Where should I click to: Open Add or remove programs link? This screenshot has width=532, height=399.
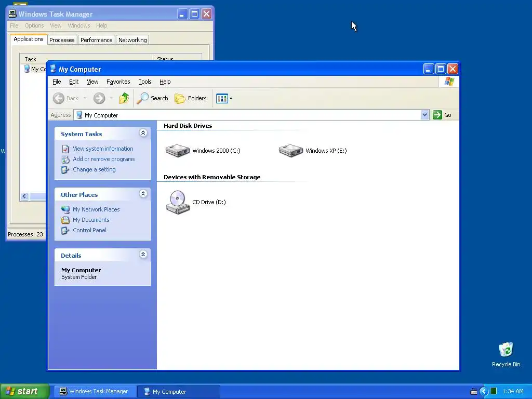pyautogui.click(x=103, y=159)
